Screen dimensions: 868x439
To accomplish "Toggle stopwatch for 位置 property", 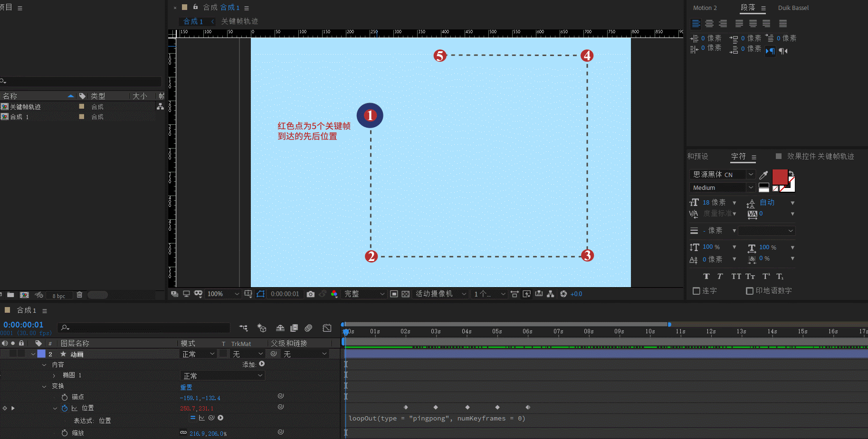I will tap(65, 408).
